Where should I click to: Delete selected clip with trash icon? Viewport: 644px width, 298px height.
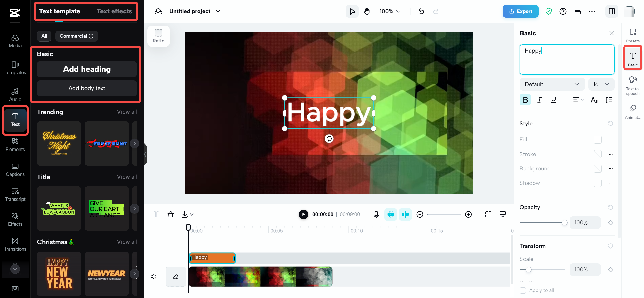[170, 214]
